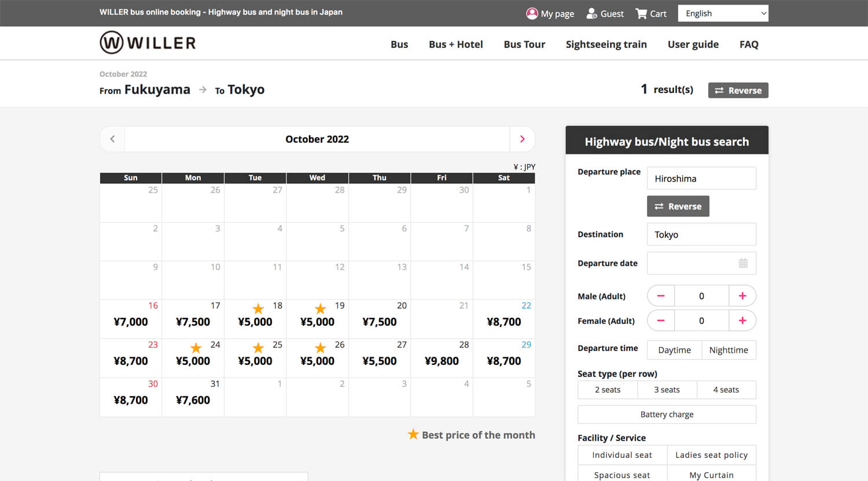Select October 18 fare ¥5,000
This screenshot has width=868, height=481.
255,322
